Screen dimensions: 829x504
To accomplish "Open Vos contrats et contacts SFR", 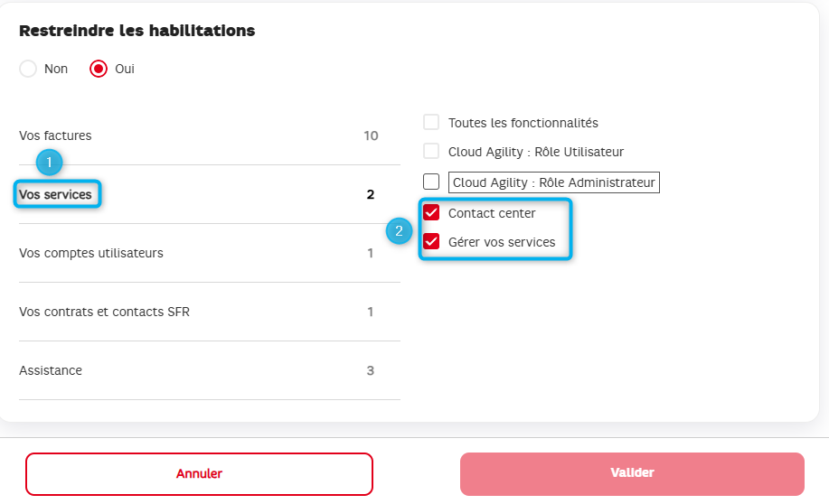I will point(210,312).
